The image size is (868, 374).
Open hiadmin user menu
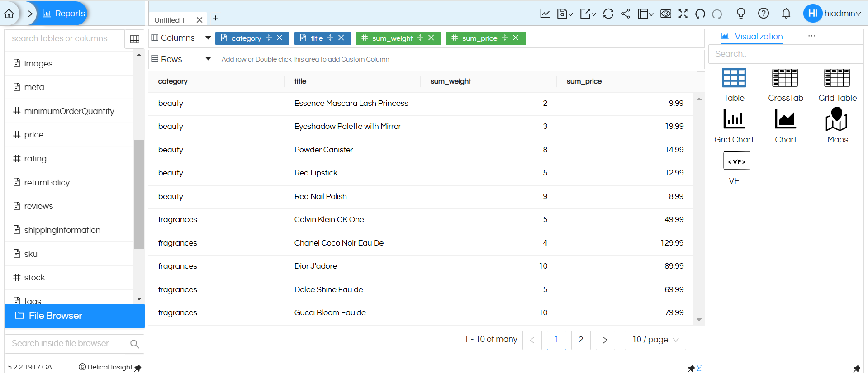click(832, 14)
